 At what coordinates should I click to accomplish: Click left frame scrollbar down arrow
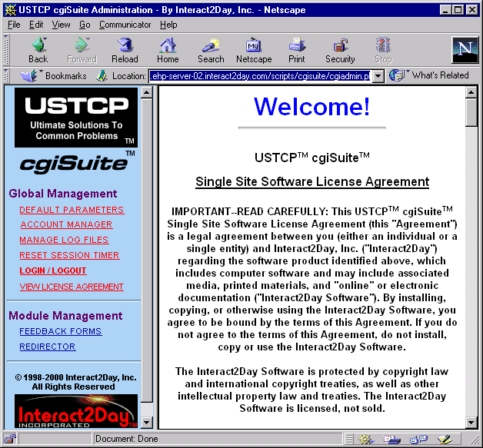[147, 423]
